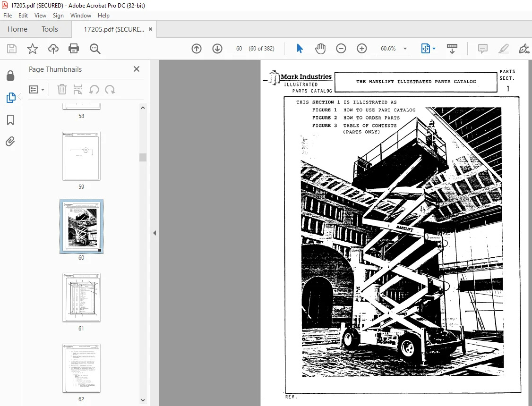Switch to the Home tab

(x=17, y=29)
